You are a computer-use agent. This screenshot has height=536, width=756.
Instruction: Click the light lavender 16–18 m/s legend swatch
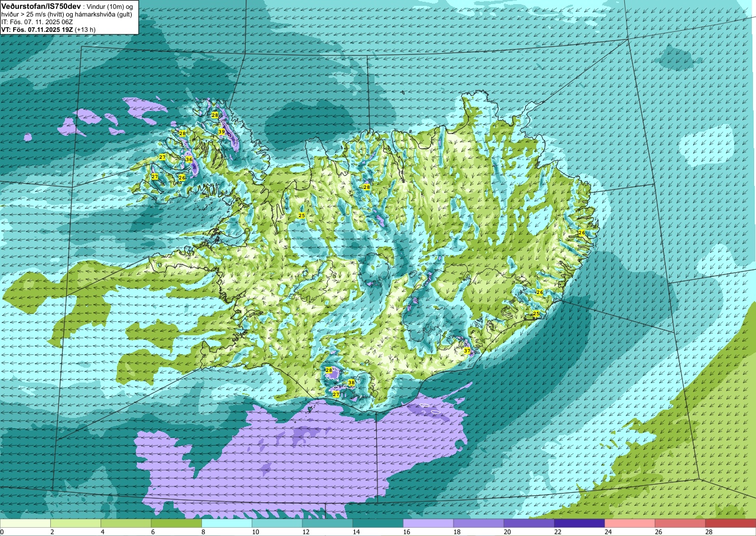(x=428, y=523)
